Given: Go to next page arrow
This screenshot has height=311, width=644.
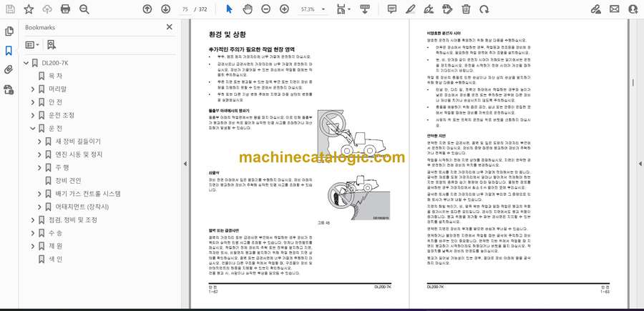Looking at the screenshot, I should point(165,9).
